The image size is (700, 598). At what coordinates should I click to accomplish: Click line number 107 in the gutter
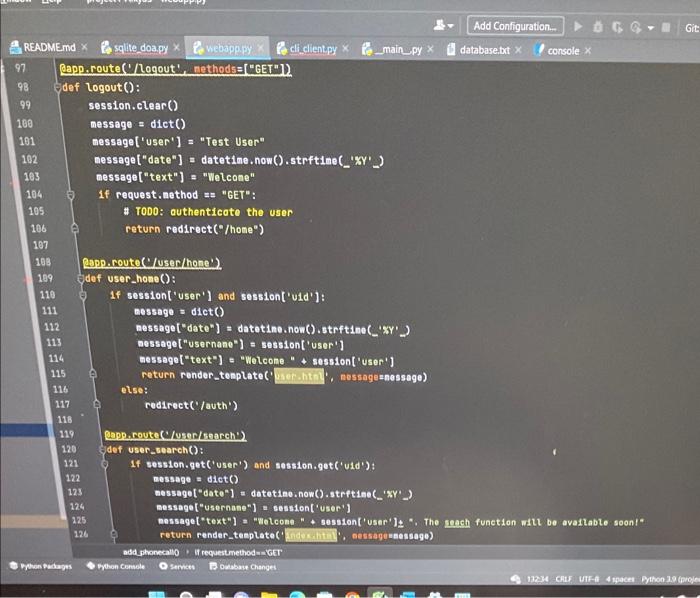click(x=40, y=245)
